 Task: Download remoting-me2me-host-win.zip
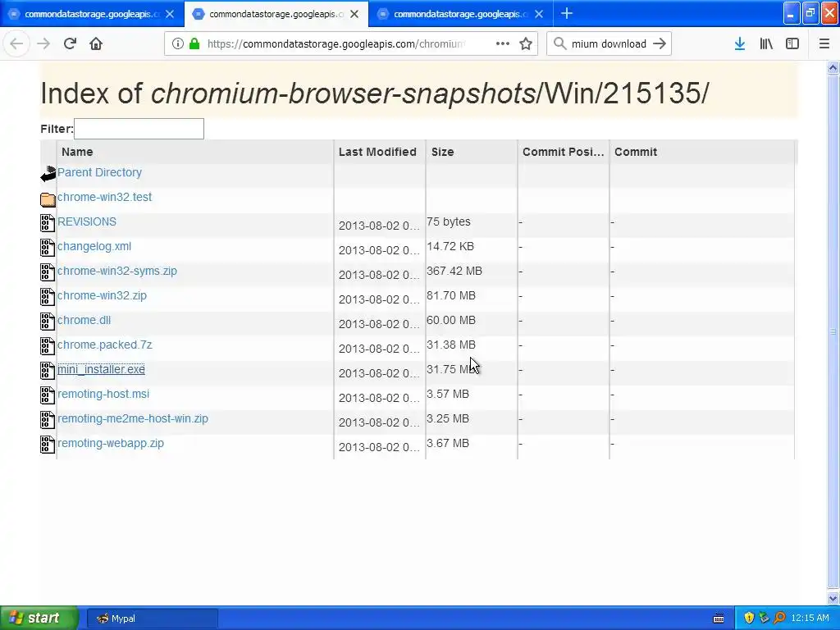(x=133, y=419)
